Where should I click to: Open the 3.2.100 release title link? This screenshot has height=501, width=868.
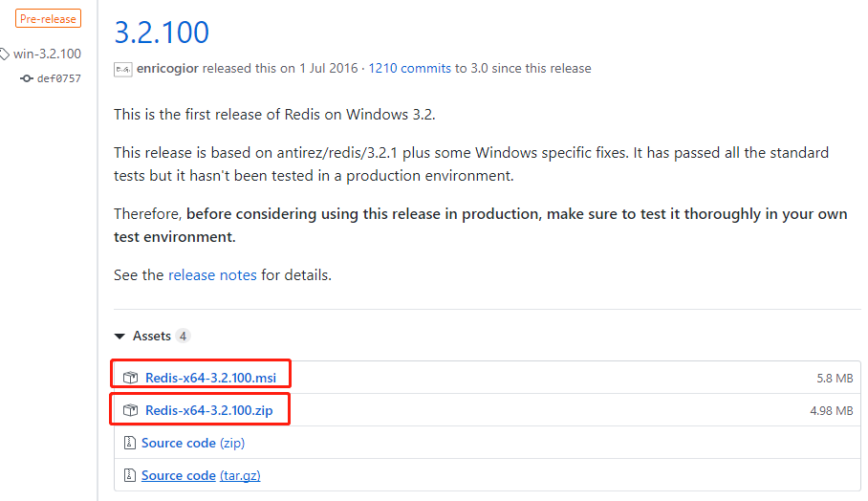(161, 32)
